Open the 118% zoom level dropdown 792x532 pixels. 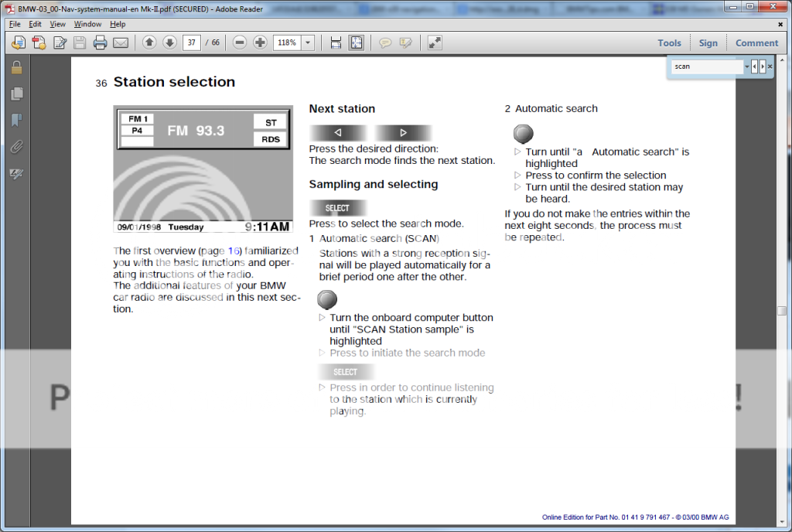click(x=307, y=43)
